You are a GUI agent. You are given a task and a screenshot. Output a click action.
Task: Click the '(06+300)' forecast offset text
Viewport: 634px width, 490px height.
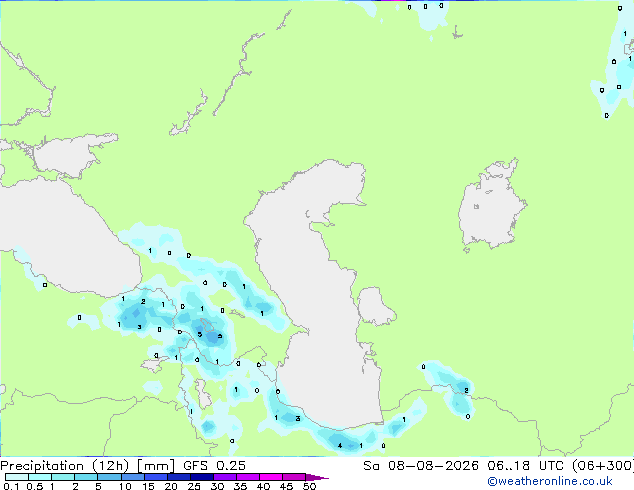click(x=603, y=466)
